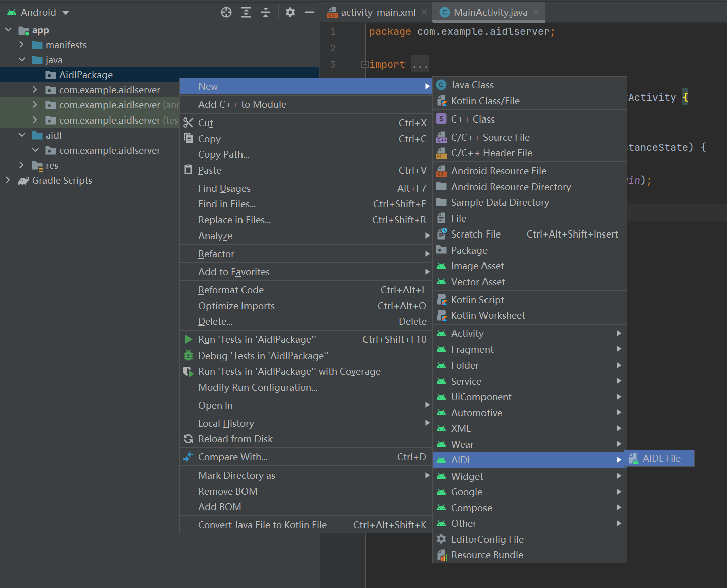This screenshot has height=588, width=727.
Task: Click the Android Resource File icon
Action: [x=441, y=171]
